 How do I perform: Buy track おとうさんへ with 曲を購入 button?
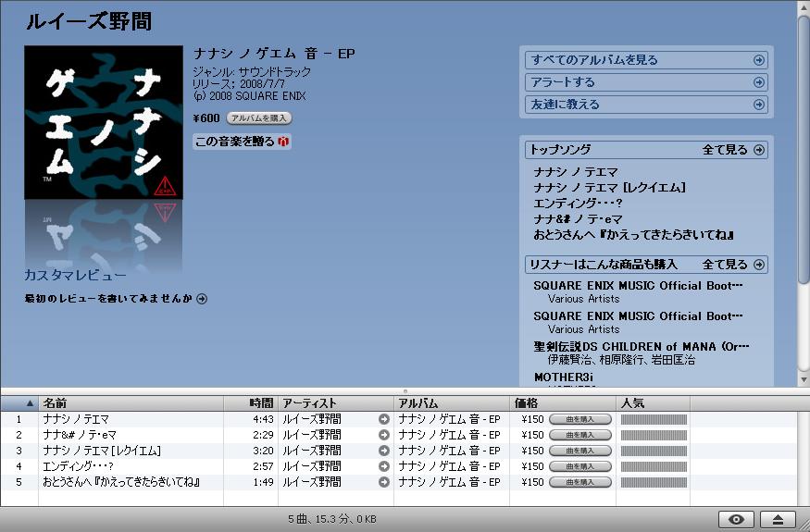click(580, 482)
